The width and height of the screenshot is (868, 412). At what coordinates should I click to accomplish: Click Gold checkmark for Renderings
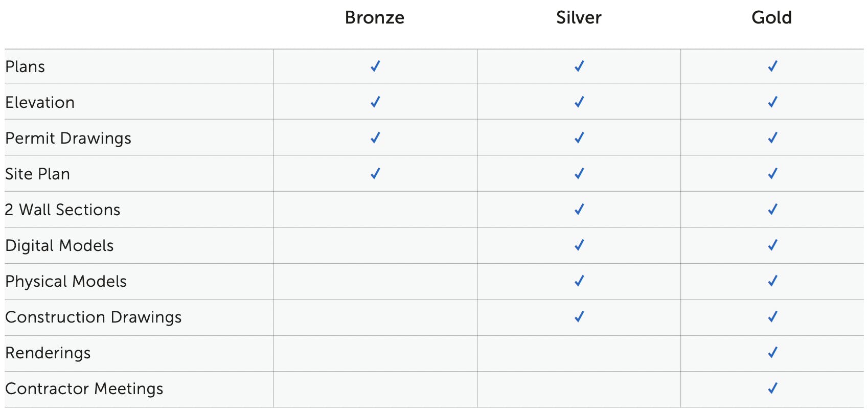772,353
